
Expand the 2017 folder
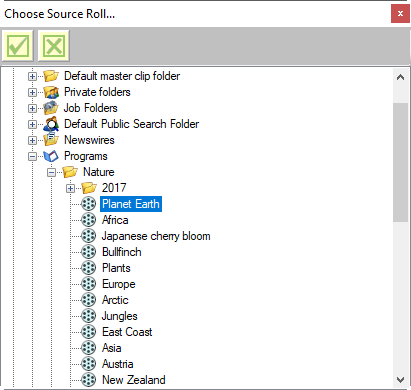click(x=70, y=188)
